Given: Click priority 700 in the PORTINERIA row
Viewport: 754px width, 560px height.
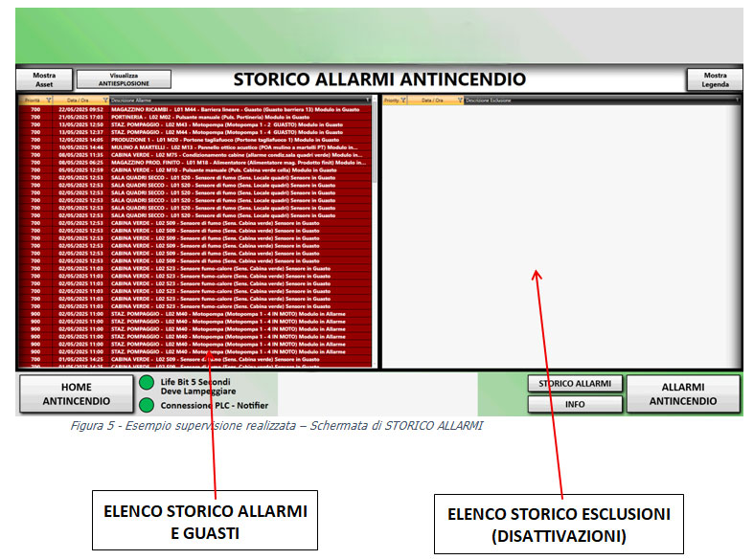Looking at the screenshot, I should (35, 117).
